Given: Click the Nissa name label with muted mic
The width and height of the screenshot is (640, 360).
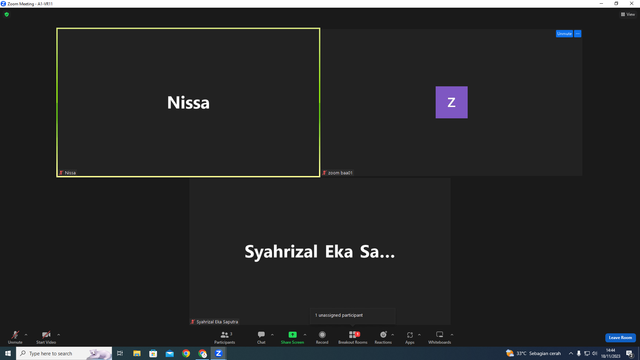Looking at the screenshot, I should pyautogui.click(x=68, y=173).
